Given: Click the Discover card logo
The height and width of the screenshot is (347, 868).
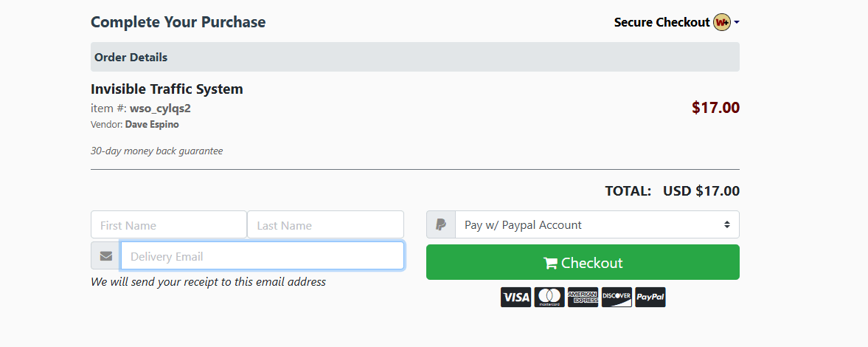Looking at the screenshot, I should coord(617,297).
